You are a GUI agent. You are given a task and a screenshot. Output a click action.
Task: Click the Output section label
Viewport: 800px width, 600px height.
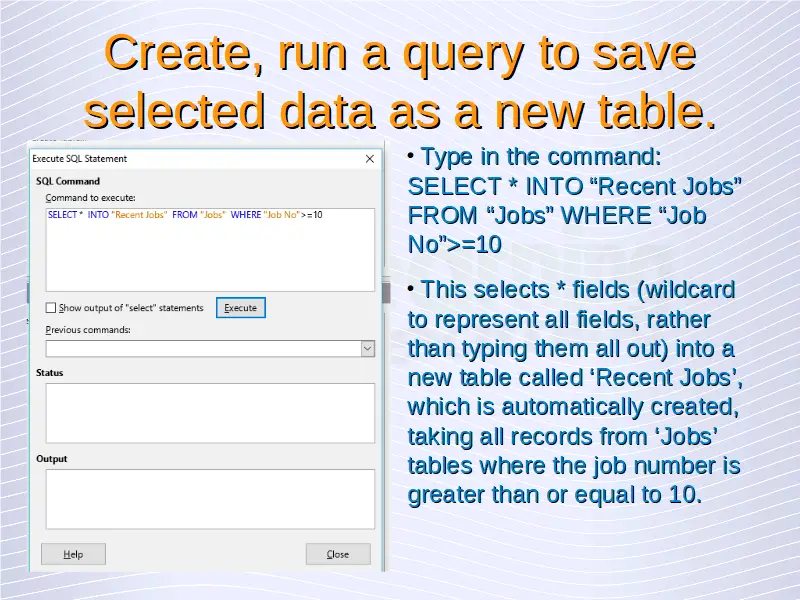click(x=52, y=459)
